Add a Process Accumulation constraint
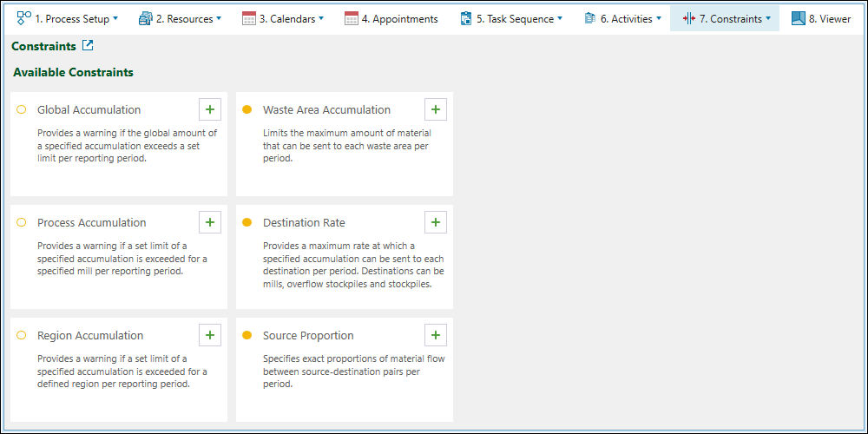The height and width of the screenshot is (434, 868). (210, 222)
